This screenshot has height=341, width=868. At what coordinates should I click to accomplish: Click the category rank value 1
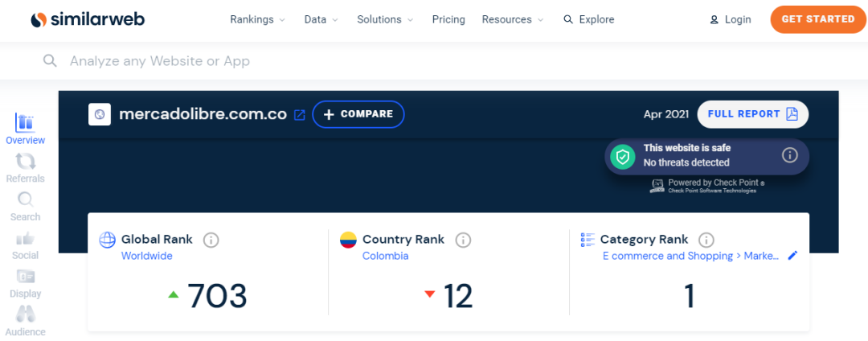690,296
